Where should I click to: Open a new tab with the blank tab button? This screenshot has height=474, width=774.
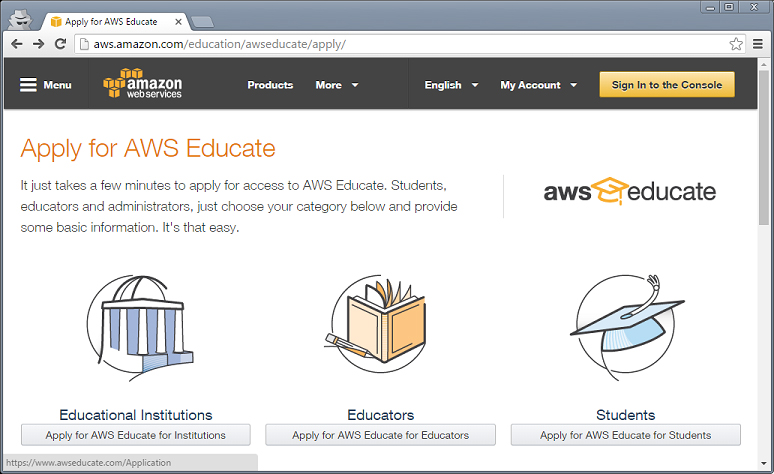202,22
